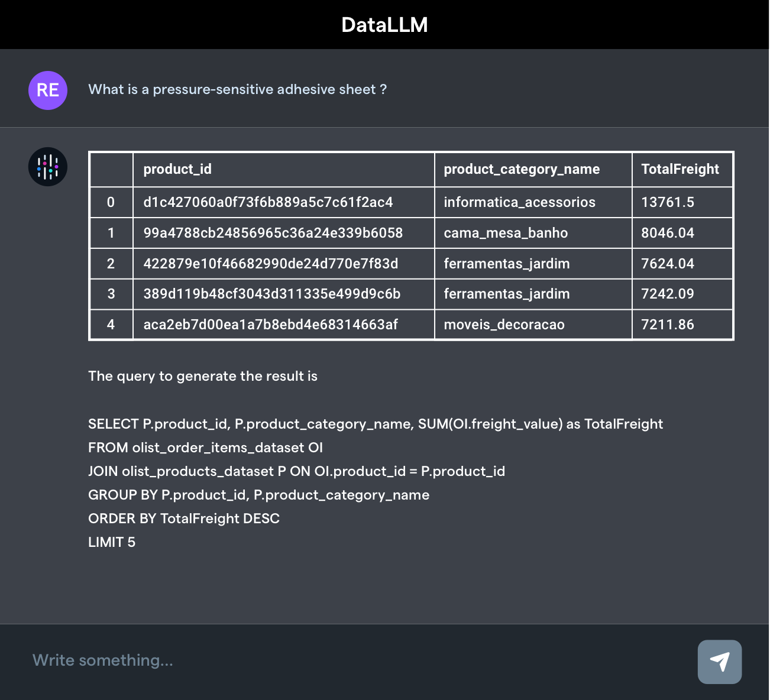770x700 pixels.
Task: Click the moveis_decoracao category cell
Action: 504,325
